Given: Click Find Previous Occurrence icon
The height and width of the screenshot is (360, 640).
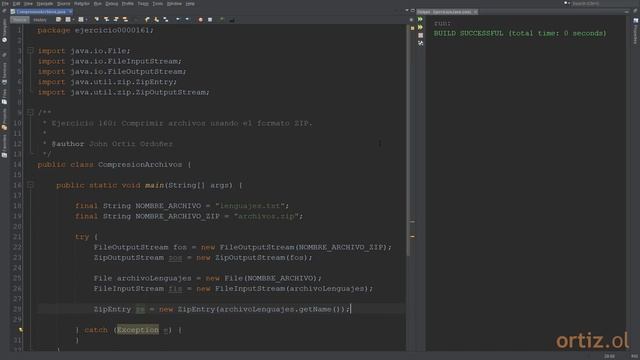Looking at the screenshot, I should 107,19.
